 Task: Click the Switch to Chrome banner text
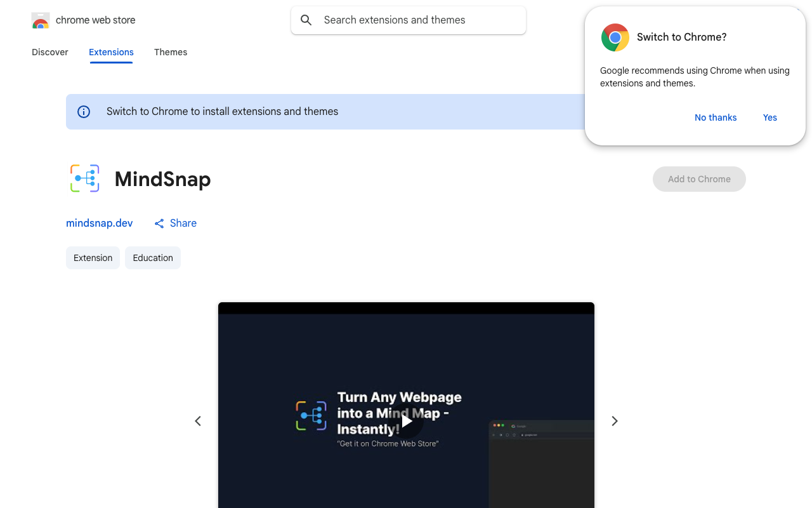coord(223,112)
